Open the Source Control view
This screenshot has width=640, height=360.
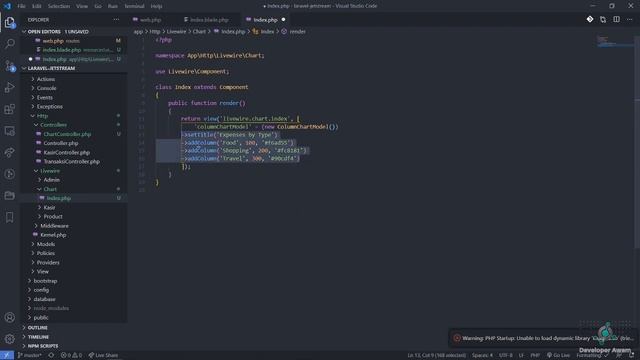9,66
